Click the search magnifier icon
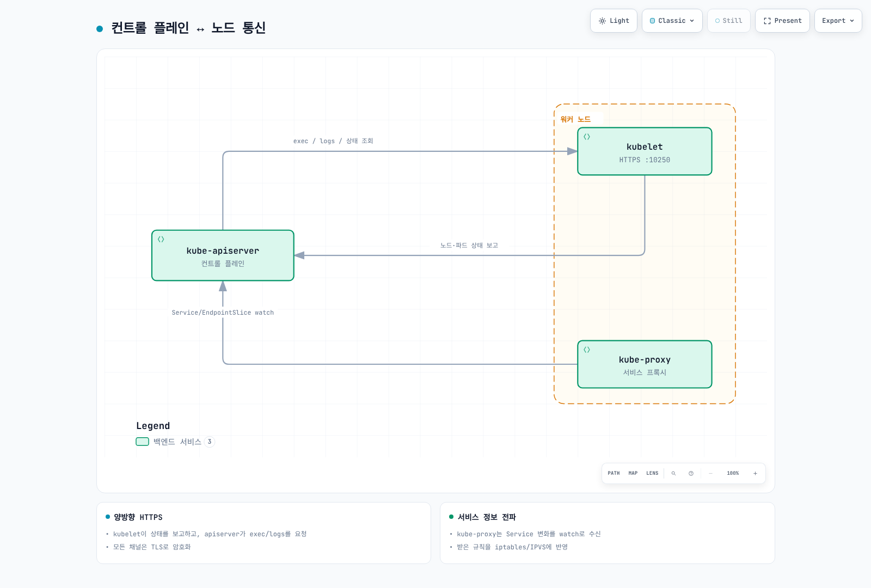This screenshot has width=871, height=588. [673, 473]
